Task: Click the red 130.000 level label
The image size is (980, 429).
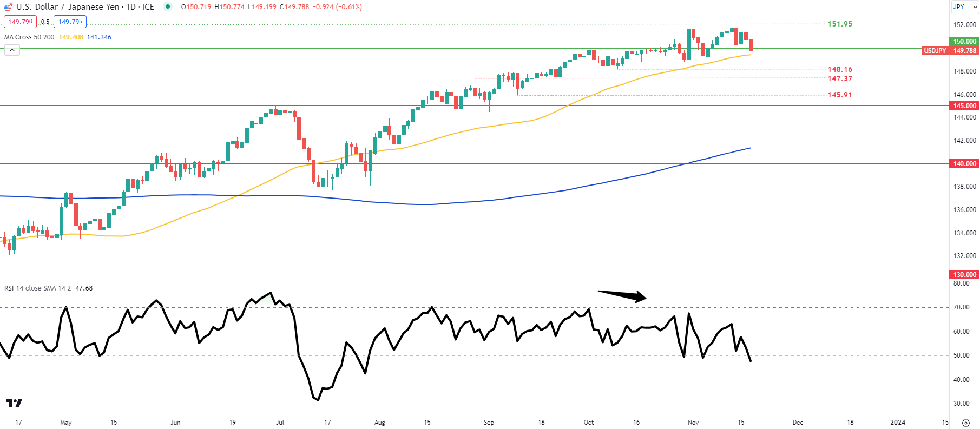Action: (964, 274)
